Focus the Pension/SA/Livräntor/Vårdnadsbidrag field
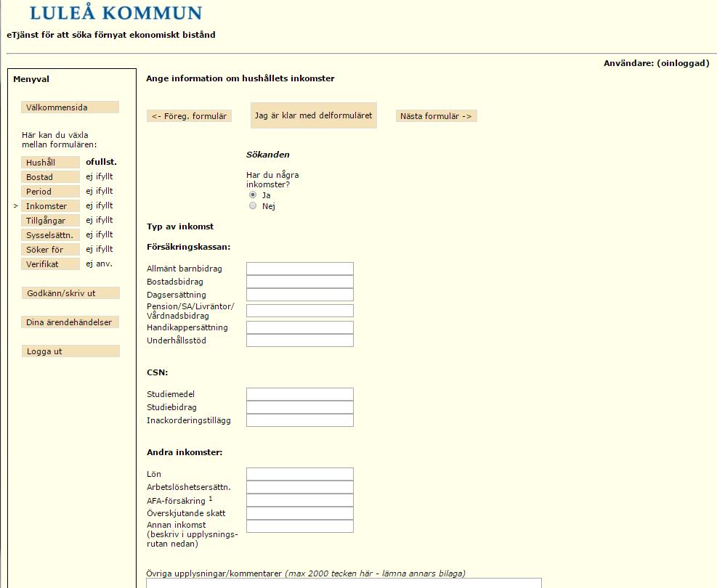Screen dimensions: 717x588 [x=300, y=311]
